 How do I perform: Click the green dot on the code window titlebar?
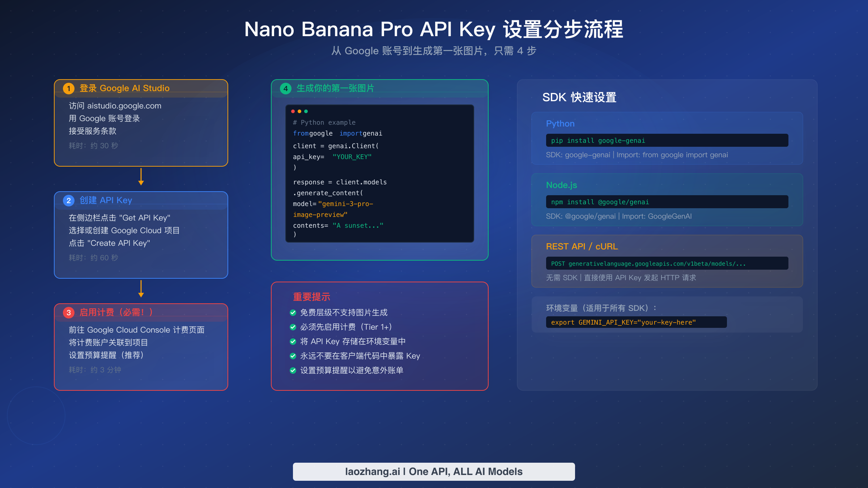pos(306,112)
